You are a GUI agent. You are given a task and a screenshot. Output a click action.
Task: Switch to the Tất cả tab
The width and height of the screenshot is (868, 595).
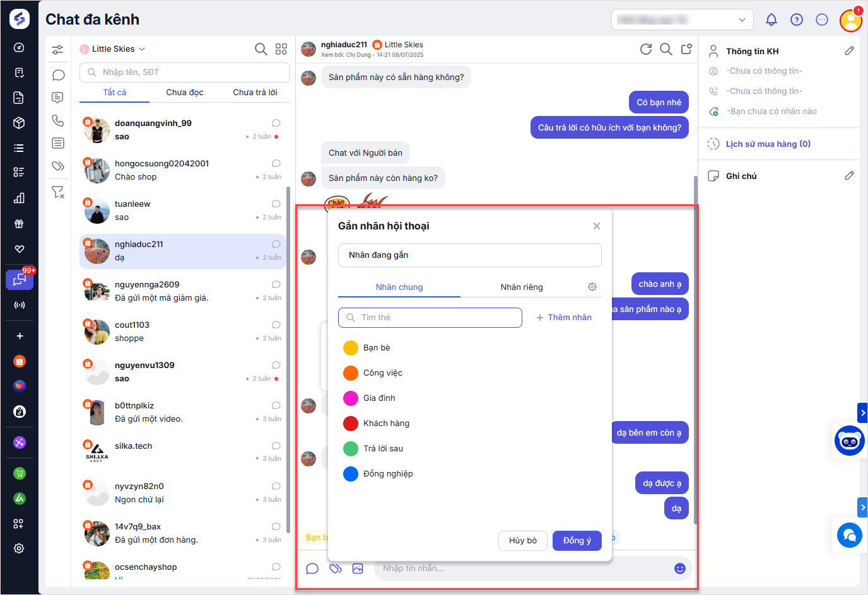click(115, 92)
